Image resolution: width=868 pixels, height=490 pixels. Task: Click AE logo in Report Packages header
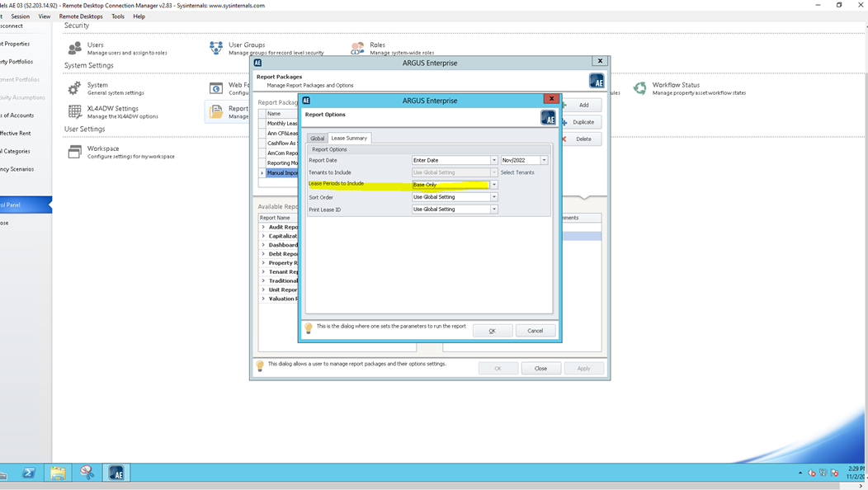coord(597,81)
